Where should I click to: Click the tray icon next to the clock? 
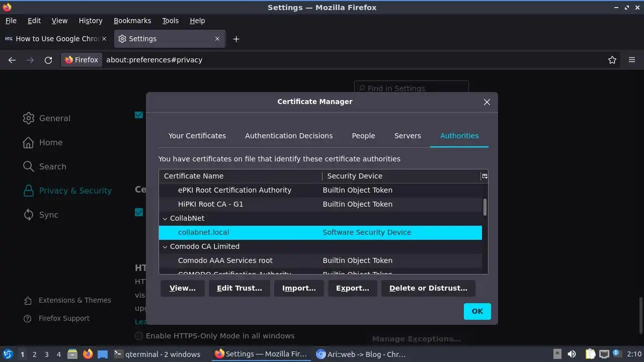(618, 354)
